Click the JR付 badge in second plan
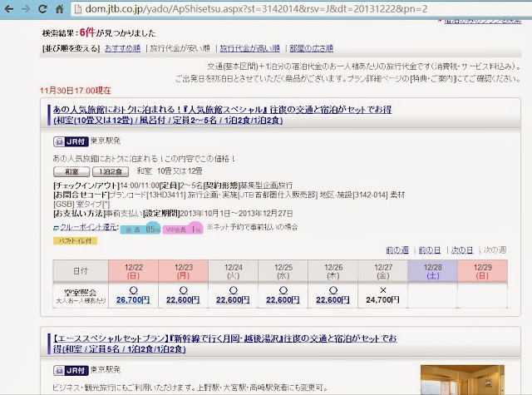The image size is (532, 395). coord(71,370)
